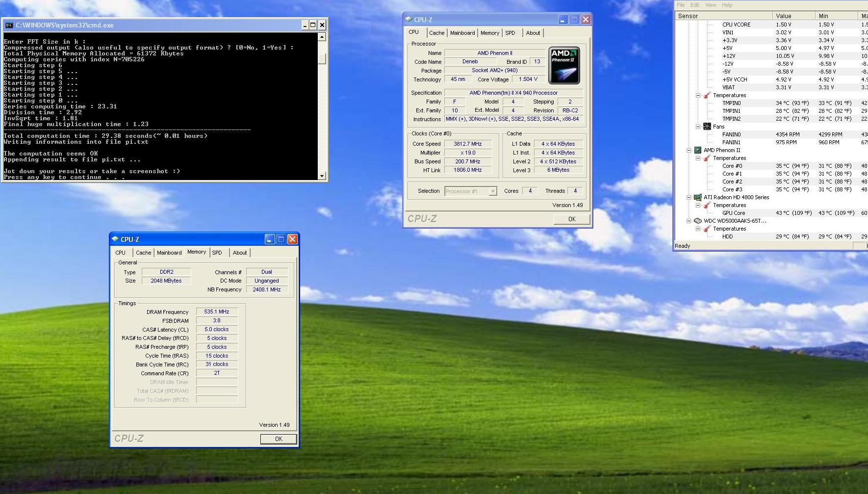Click the Sensor column header

(x=724, y=16)
